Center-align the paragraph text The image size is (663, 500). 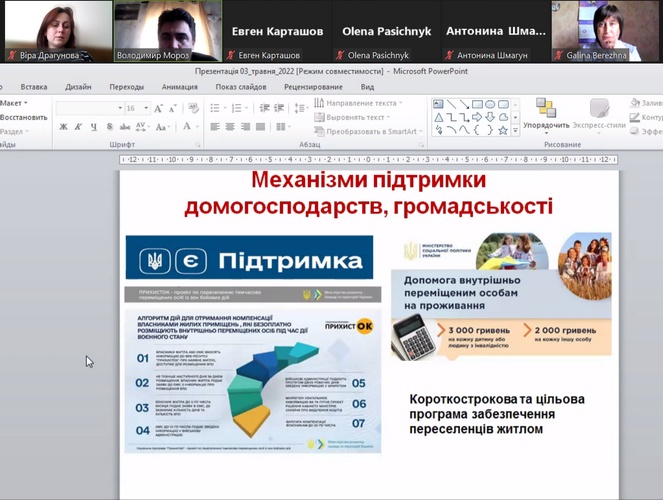click(x=231, y=127)
